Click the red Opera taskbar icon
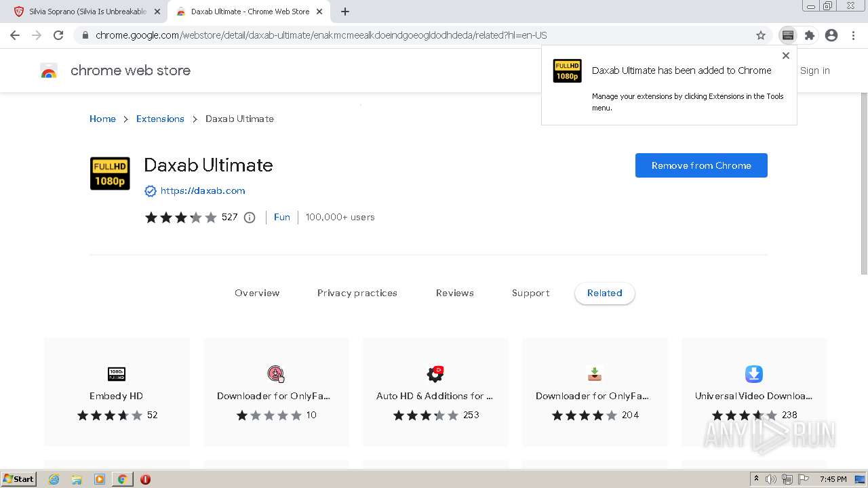Viewport: 868px width, 488px height. click(x=145, y=479)
